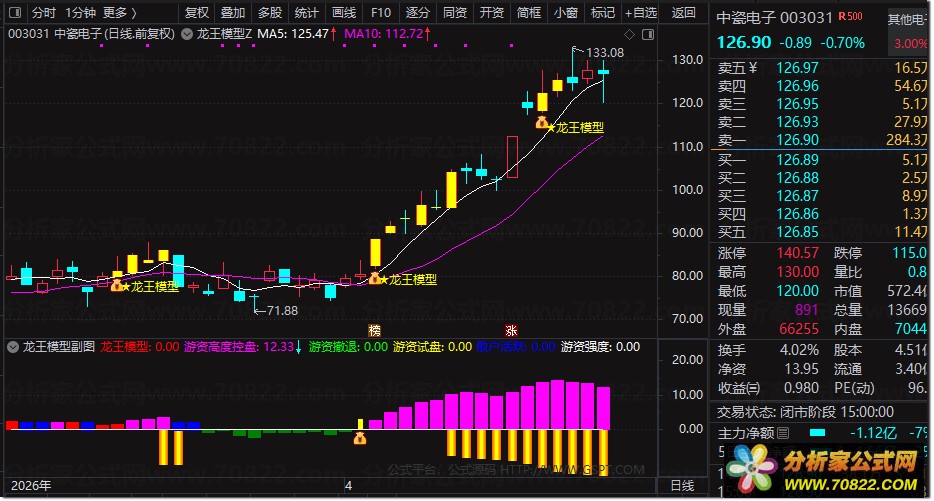
Task: Open the 主力净额 detail list icon
Action: [x=783, y=432]
